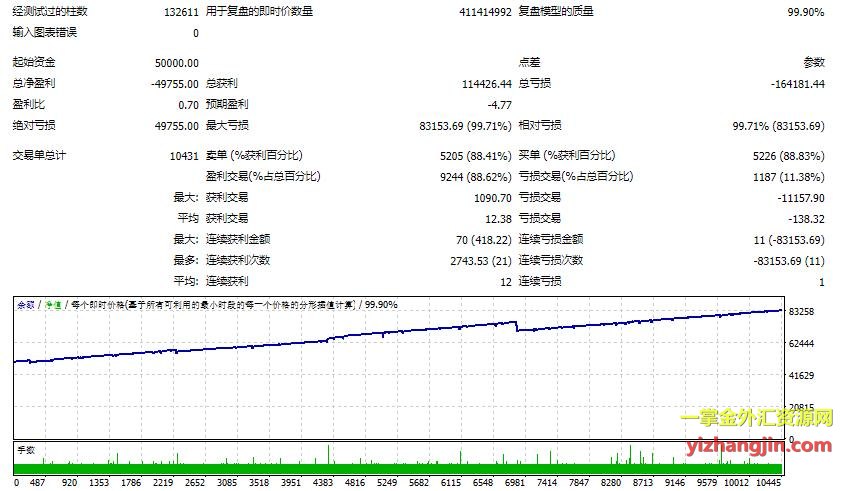
Task: Click the maximal consecutive loss value -83153.69 (11)
Action: pyautogui.click(x=789, y=261)
